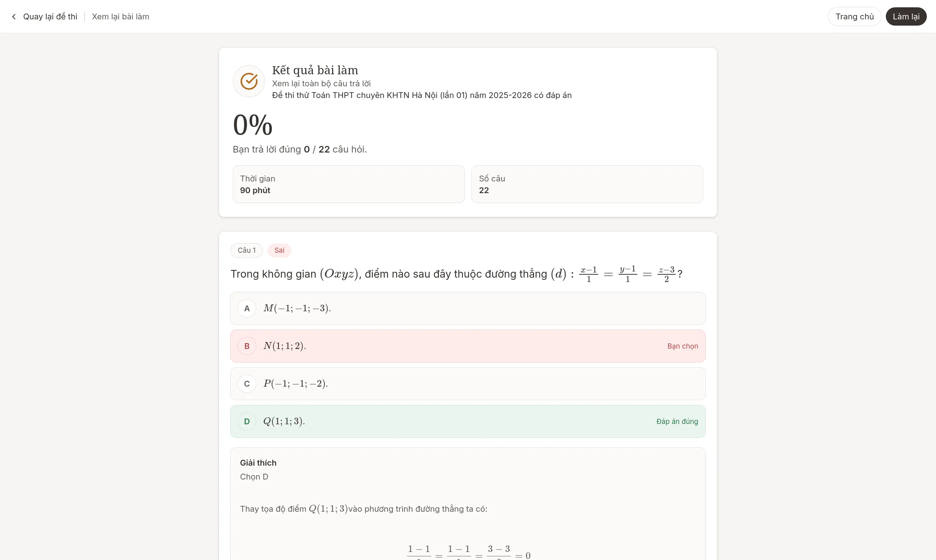Switch to 'Xem lại bài làm' view
The image size is (936, 560).
120,16
